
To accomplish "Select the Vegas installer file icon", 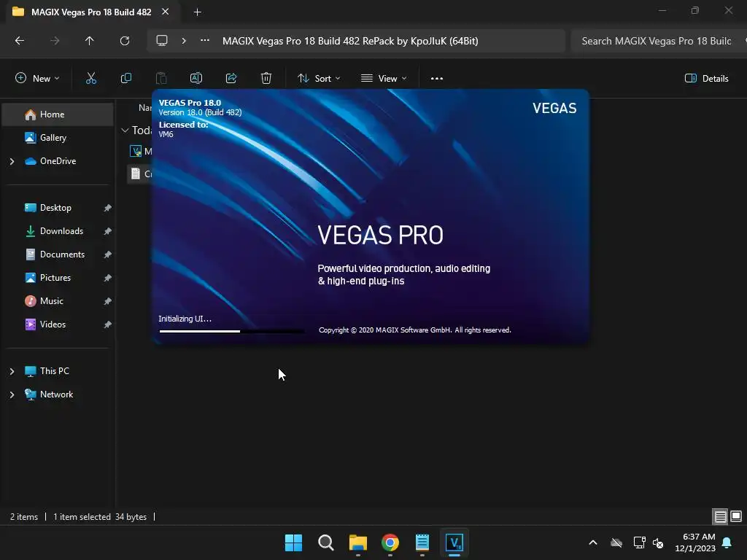I will 136,151.
